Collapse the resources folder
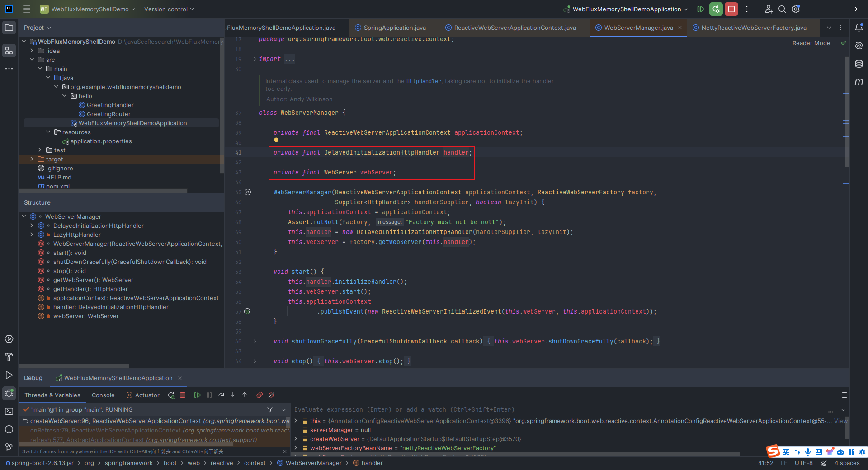The width and height of the screenshot is (868, 470). (x=48, y=132)
